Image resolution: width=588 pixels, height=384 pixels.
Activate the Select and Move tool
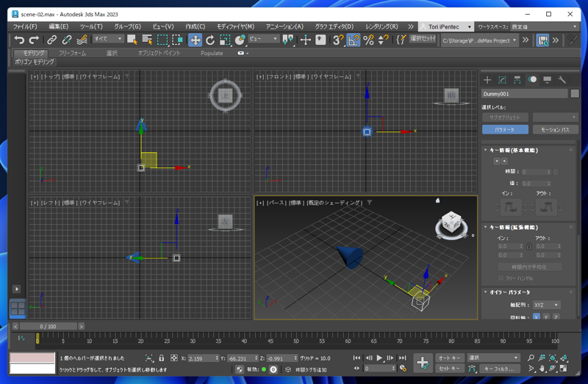[x=195, y=40]
